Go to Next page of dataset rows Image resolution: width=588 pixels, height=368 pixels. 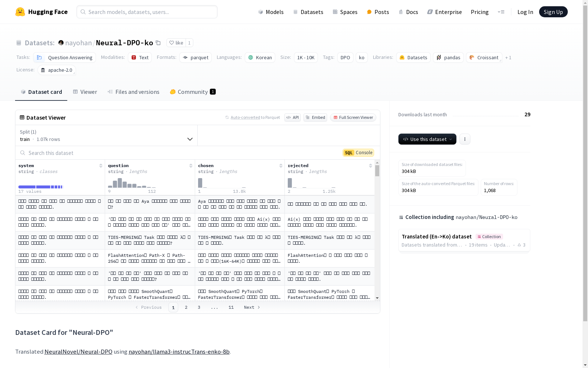[x=252, y=307]
